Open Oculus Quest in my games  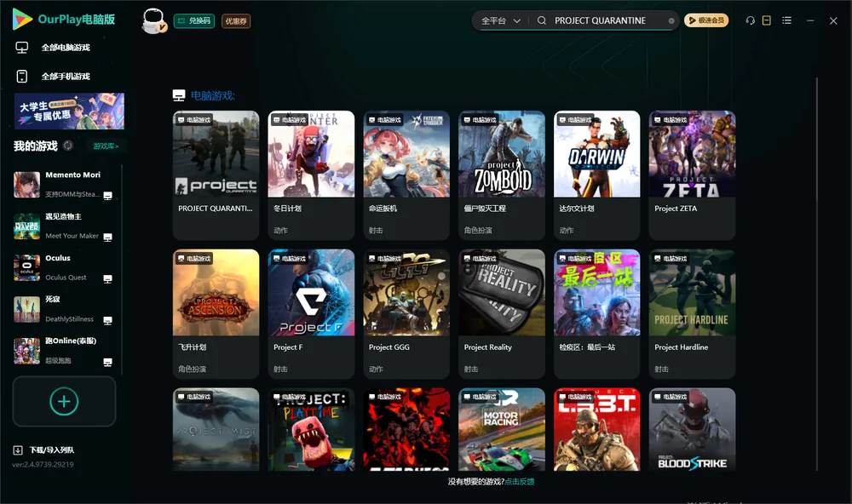pos(62,267)
